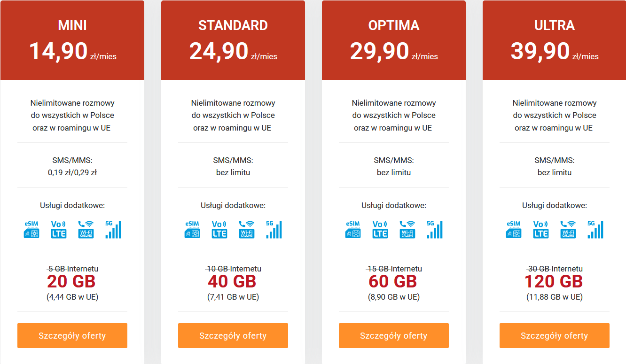
Task: Click the 5G signal icon in STANDARD plan
Action: click(x=274, y=230)
